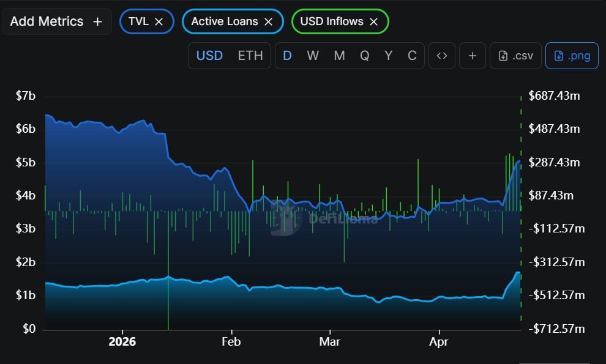Viewport: 606px width, 364px height.
Task: Select weekly interval W
Action: coord(313,56)
